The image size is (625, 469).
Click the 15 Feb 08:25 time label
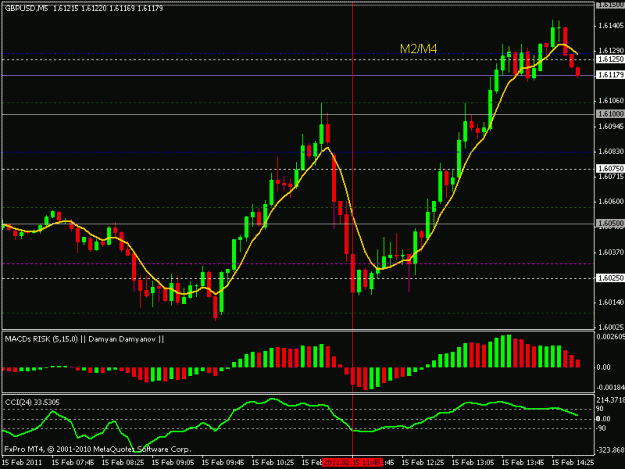[123, 463]
